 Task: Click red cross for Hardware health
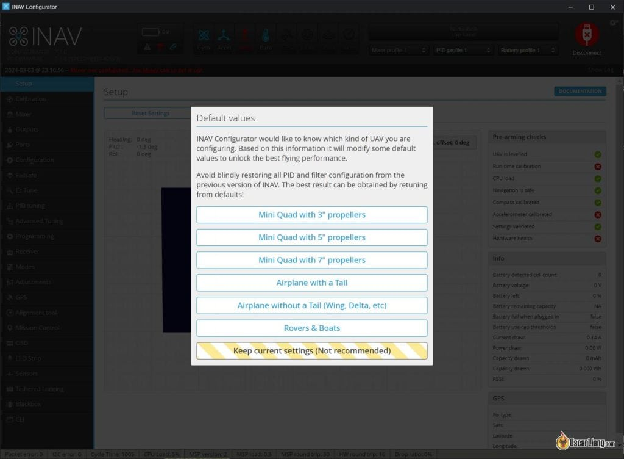[x=598, y=239]
